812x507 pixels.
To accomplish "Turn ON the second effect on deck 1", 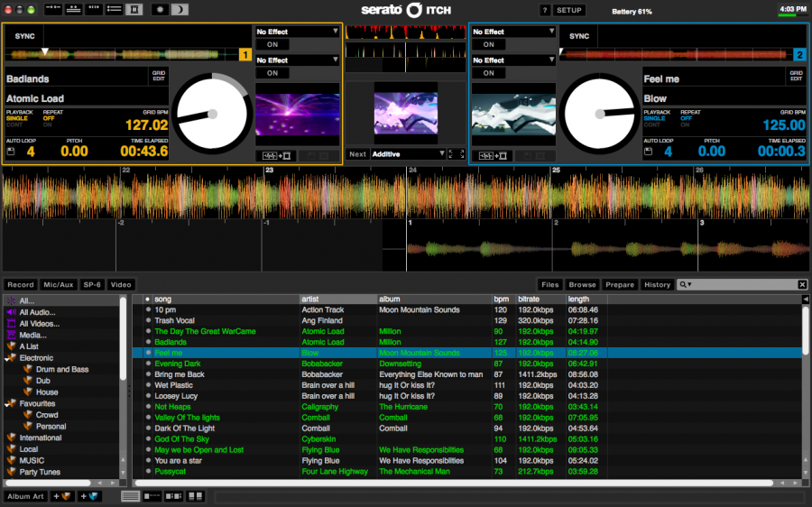I will point(272,73).
